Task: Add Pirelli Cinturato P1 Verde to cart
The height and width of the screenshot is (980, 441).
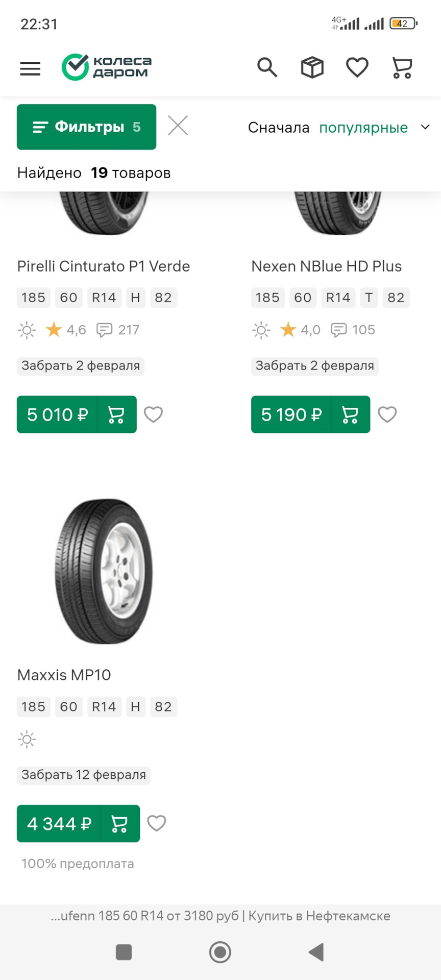Action: tap(116, 414)
